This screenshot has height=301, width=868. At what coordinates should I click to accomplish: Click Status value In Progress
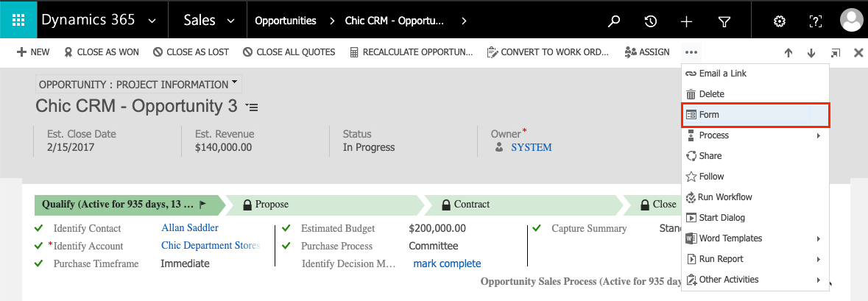(369, 147)
